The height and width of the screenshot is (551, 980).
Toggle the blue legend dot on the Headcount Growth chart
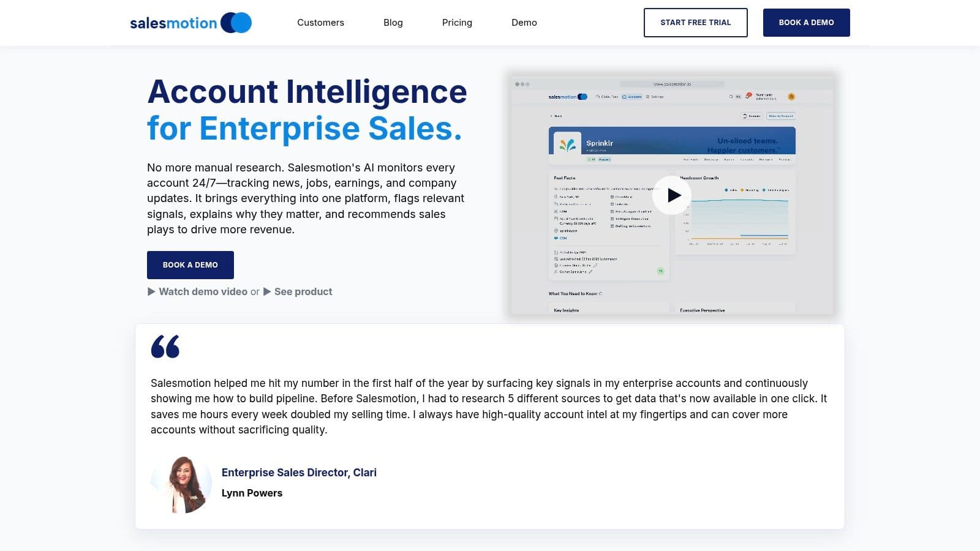pyautogui.click(x=726, y=190)
